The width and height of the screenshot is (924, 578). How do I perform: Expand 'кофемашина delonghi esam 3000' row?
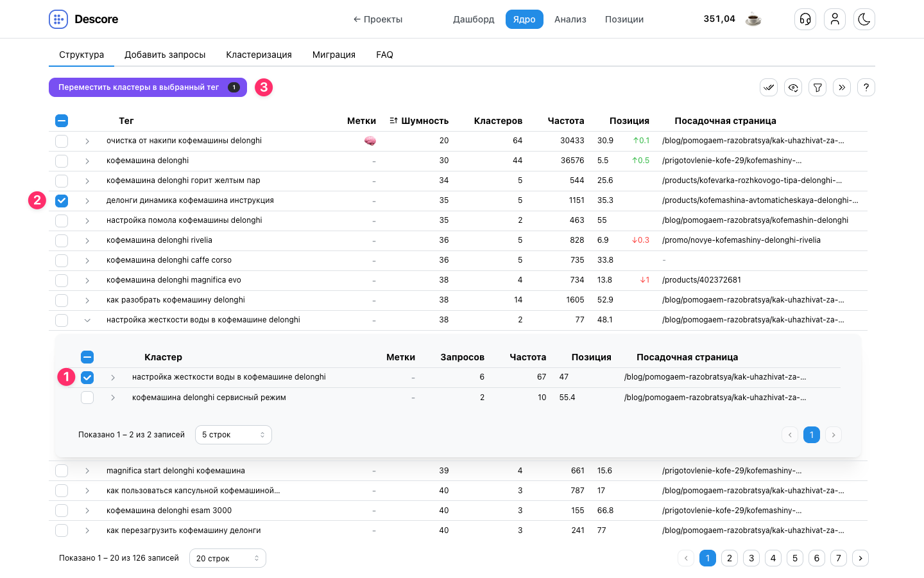tap(87, 511)
